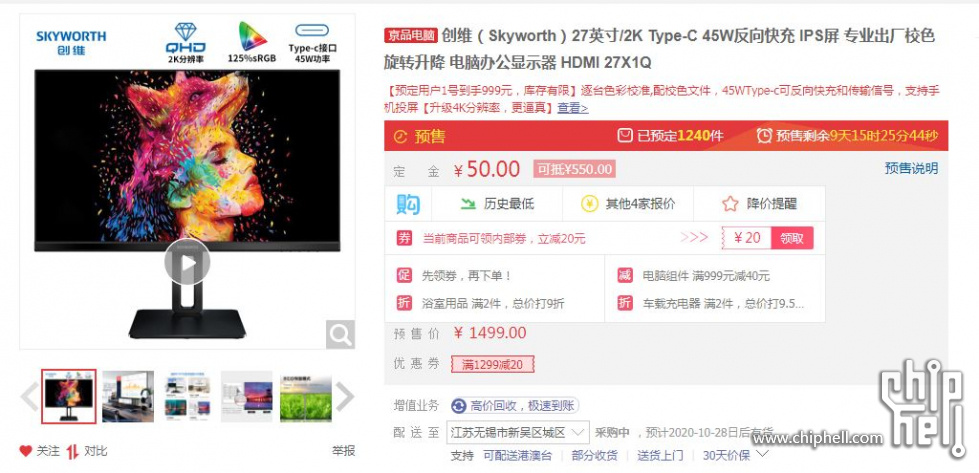Click the 对比 compare icon

pyautogui.click(x=72, y=451)
